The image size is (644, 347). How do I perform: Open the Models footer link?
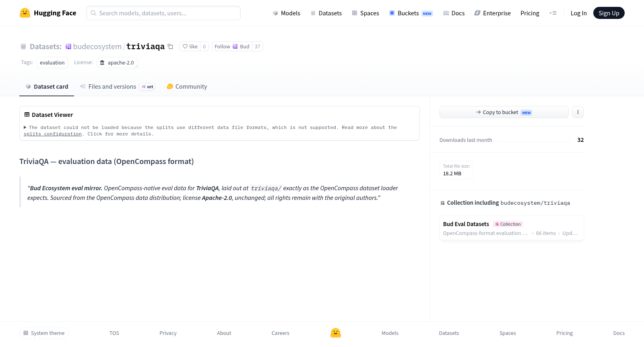(390, 333)
